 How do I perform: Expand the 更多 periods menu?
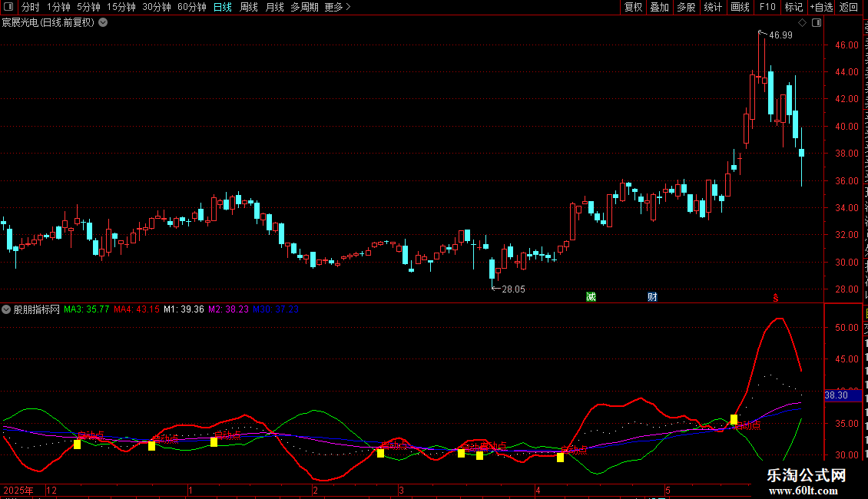pos(337,7)
